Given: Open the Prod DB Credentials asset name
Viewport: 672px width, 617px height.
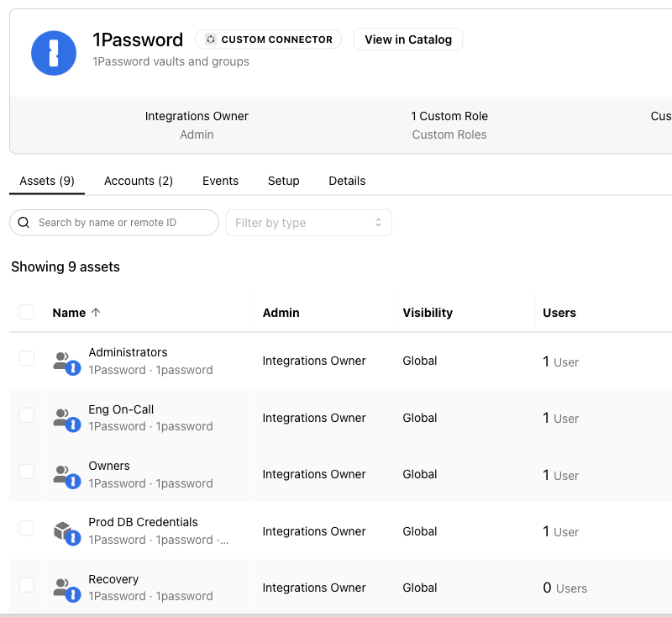Looking at the screenshot, I should coord(143,522).
